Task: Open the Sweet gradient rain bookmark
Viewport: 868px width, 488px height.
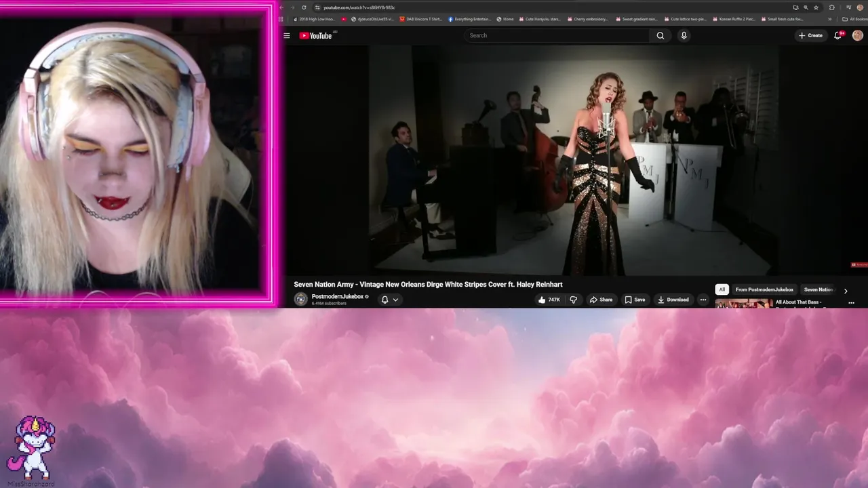Action: [637, 19]
